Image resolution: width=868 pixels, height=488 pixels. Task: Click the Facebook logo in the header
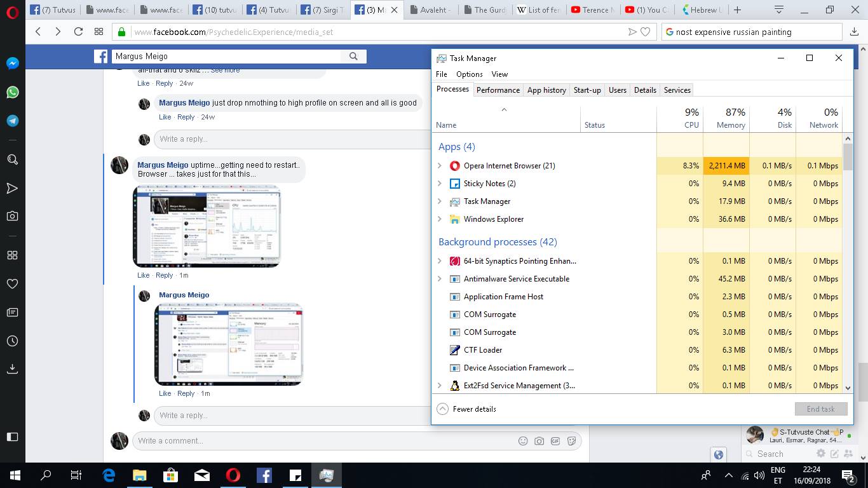coord(100,57)
